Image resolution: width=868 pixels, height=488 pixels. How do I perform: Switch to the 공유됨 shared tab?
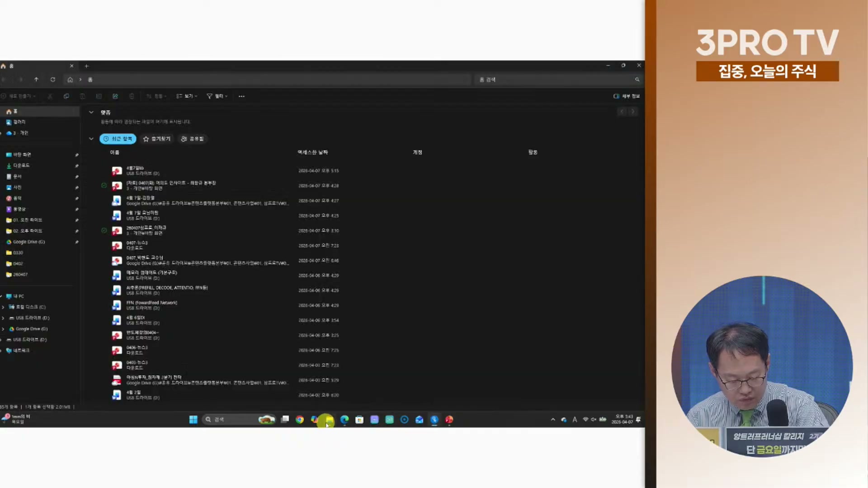pyautogui.click(x=192, y=139)
